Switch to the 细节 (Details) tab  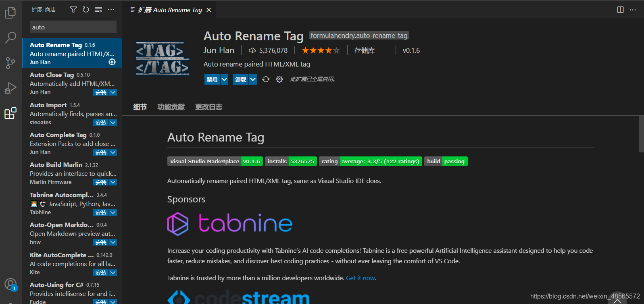coord(140,107)
